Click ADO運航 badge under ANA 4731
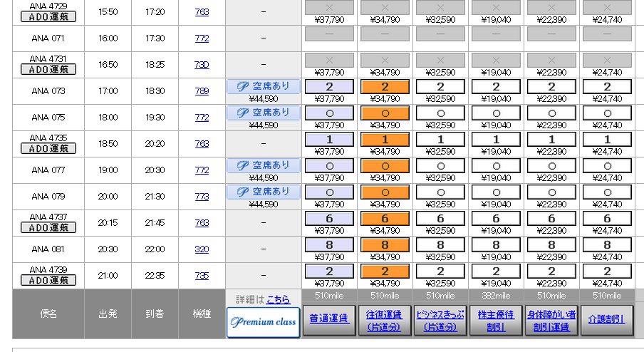Image resolution: width=644 pixels, height=352 pixels. (48, 69)
